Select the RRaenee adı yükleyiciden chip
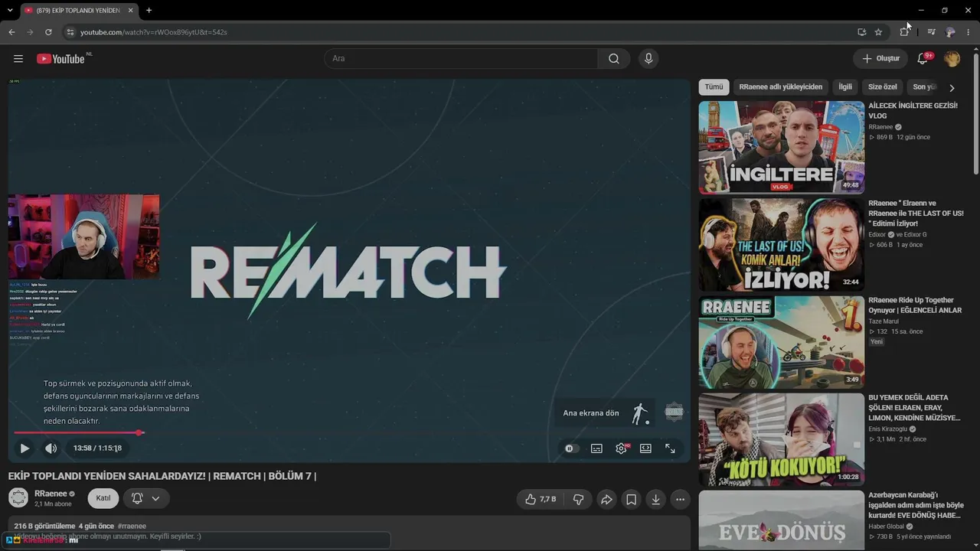The height and width of the screenshot is (551, 980). 781,87
